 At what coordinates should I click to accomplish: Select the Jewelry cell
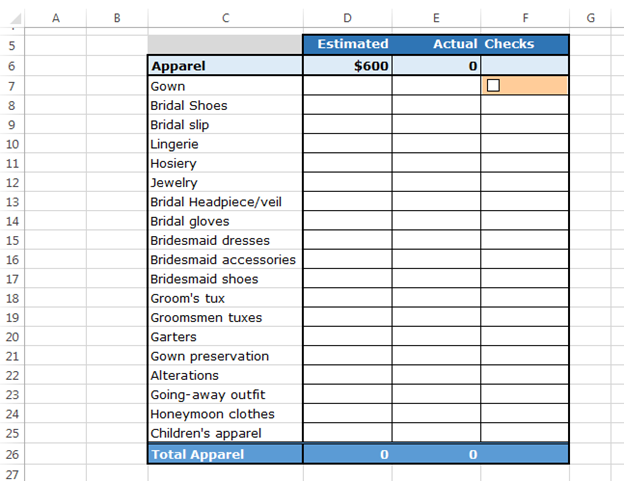coord(225,183)
